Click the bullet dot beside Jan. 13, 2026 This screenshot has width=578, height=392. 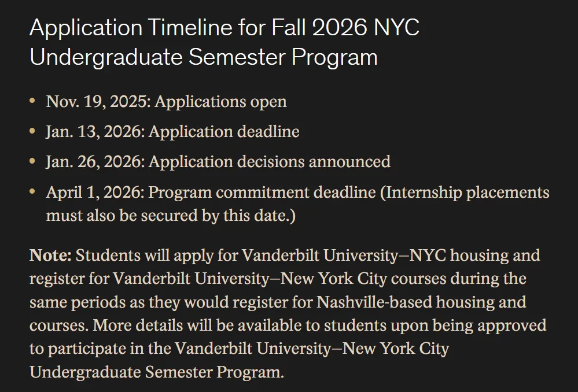(x=32, y=131)
